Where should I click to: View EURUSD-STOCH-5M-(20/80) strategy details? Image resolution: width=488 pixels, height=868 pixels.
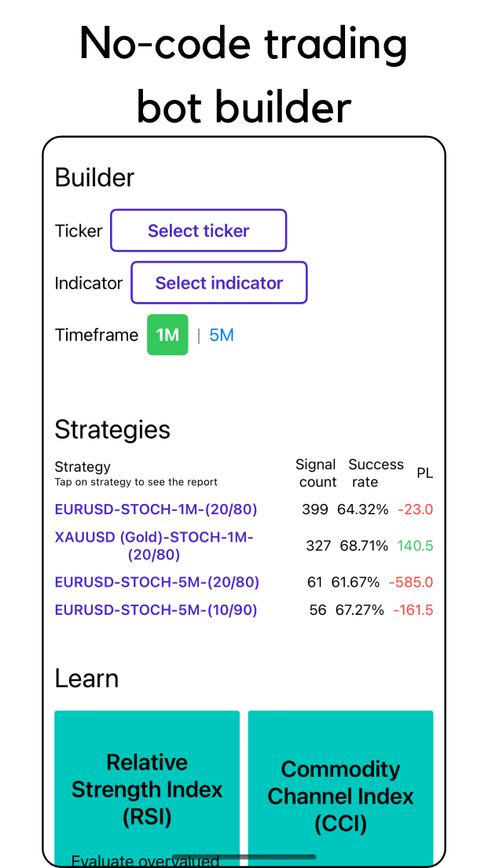coord(156,582)
